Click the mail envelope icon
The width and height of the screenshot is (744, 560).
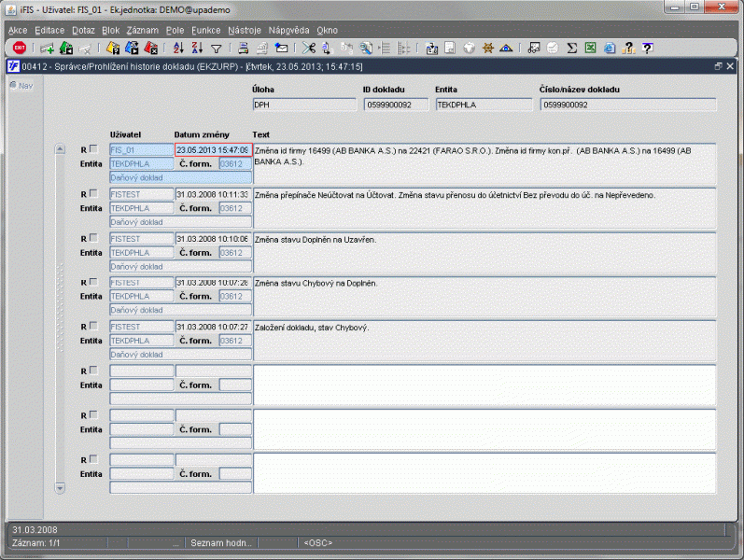pos(281,48)
